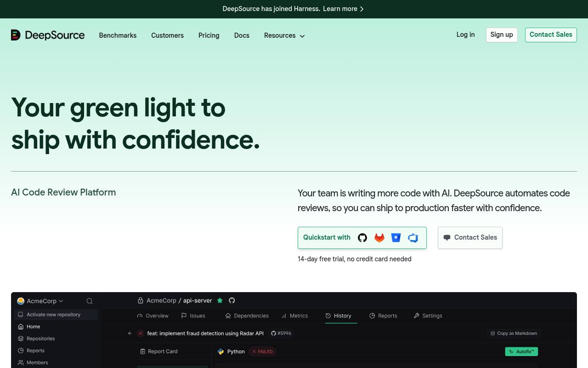Click the Members people icon in sidebar
This screenshot has width=588, height=368.
(x=21, y=362)
